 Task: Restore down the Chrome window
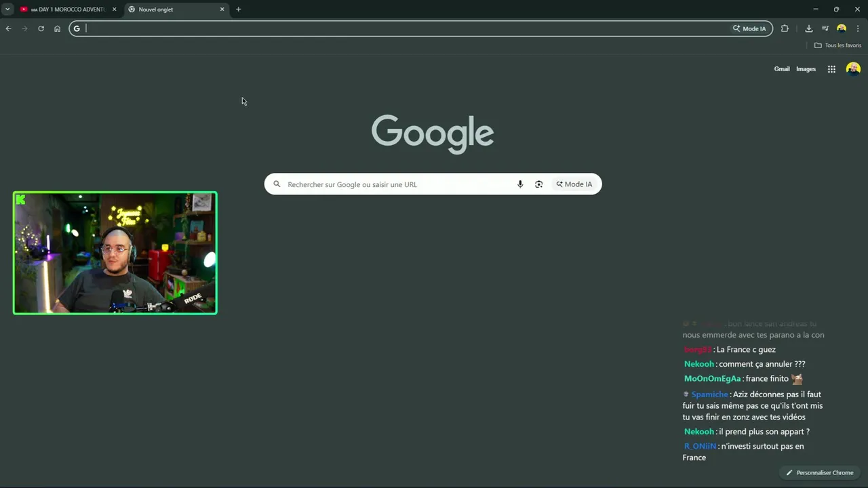pyautogui.click(x=836, y=9)
